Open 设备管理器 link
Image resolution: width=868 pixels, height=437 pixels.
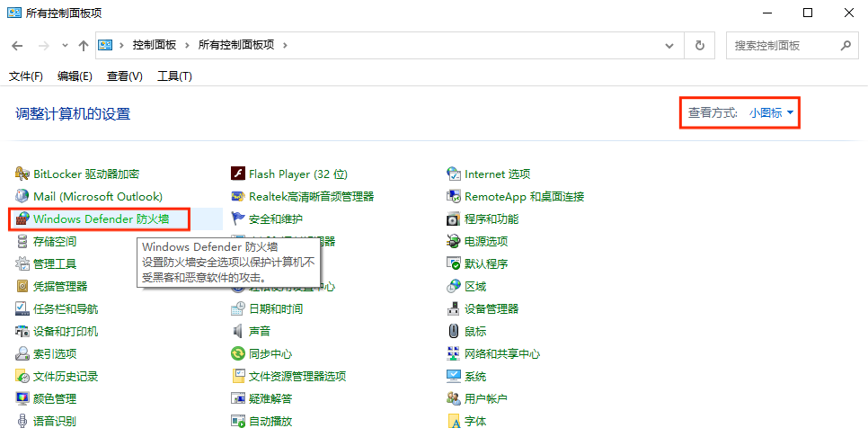492,308
